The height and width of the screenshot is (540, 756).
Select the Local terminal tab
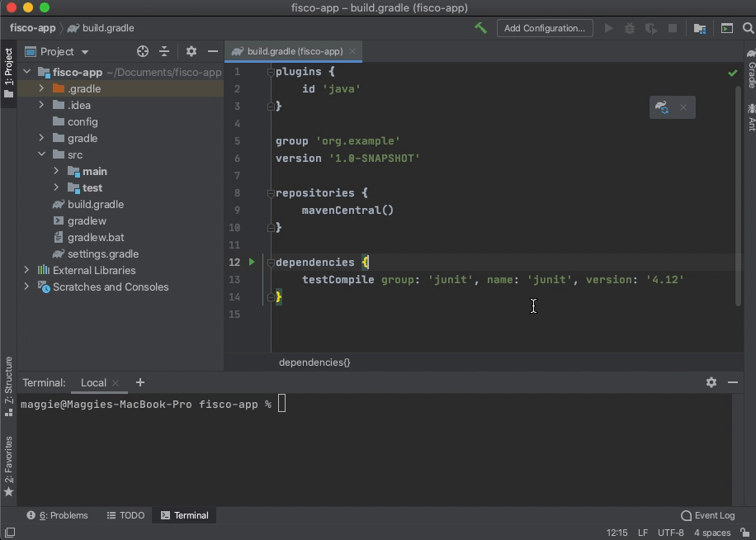coord(93,383)
